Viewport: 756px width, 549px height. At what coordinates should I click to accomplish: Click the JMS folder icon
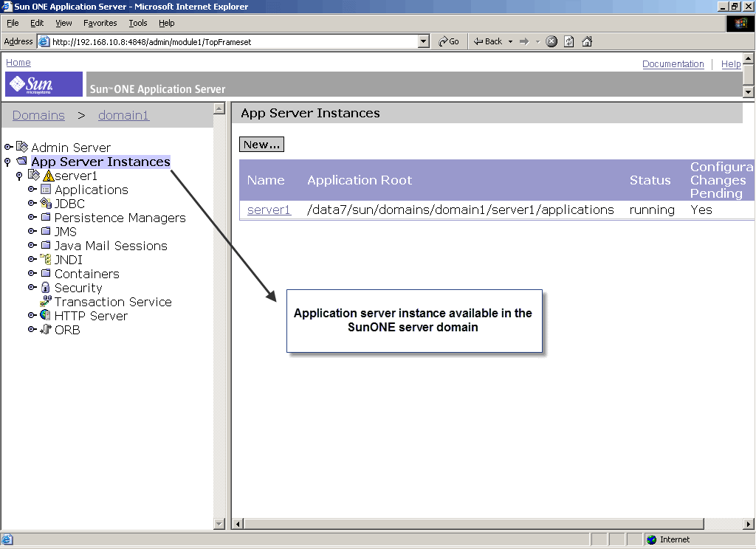46,231
